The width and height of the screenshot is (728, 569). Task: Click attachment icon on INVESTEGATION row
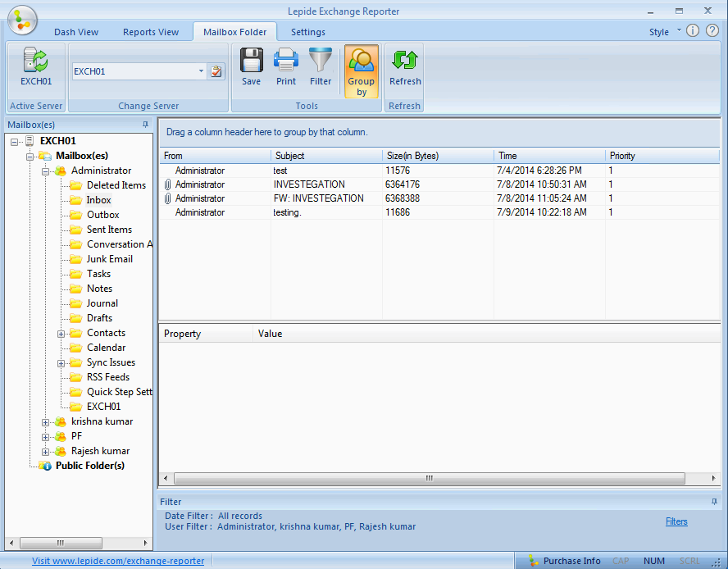[x=167, y=184]
